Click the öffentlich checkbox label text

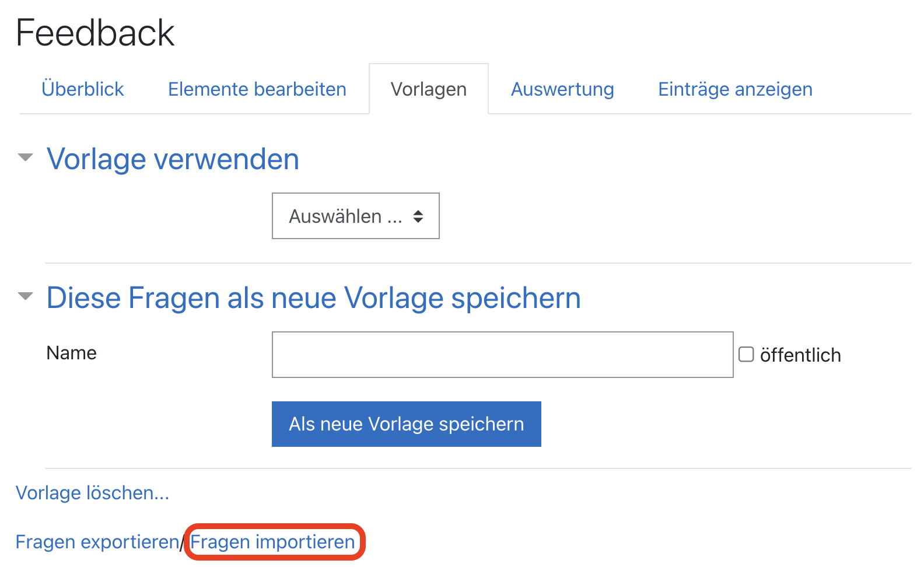pyautogui.click(x=800, y=355)
